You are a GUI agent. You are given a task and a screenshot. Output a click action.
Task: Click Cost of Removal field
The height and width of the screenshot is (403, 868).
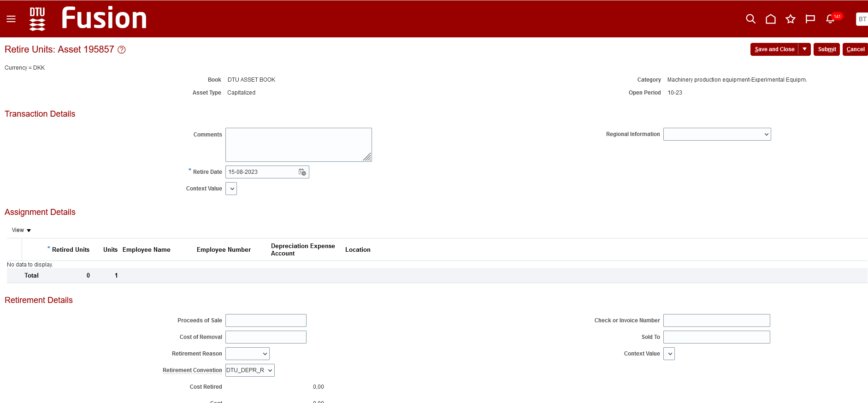click(x=266, y=337)
